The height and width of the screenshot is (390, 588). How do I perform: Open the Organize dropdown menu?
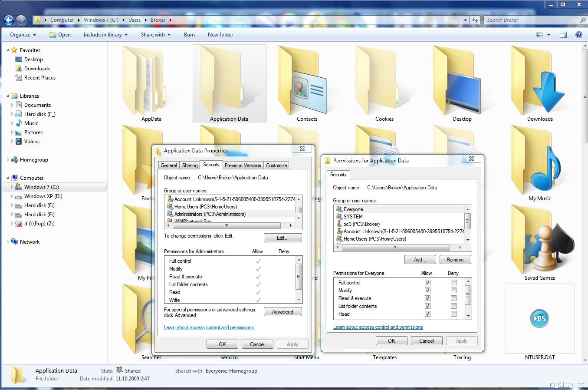(x=23, y=35)
